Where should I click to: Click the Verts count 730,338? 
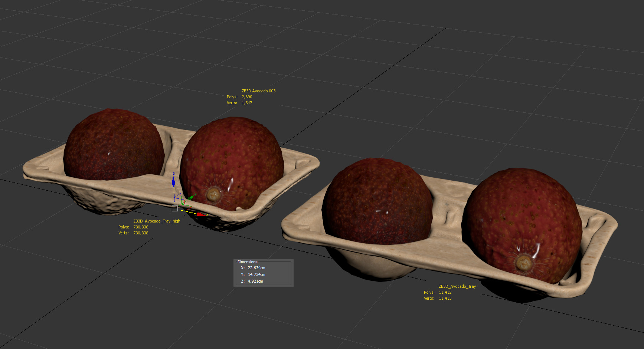[x=141, y=233]
